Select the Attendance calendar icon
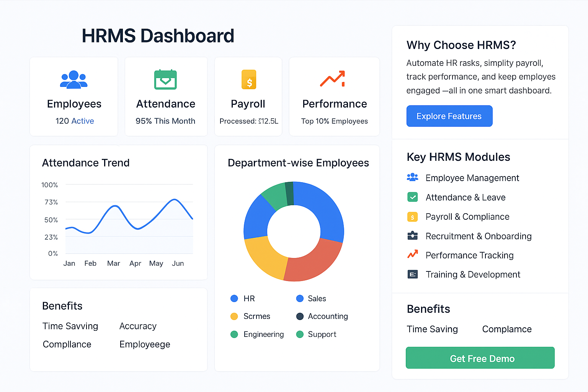Screen dimensions: 588x392 tap(165, 80)
